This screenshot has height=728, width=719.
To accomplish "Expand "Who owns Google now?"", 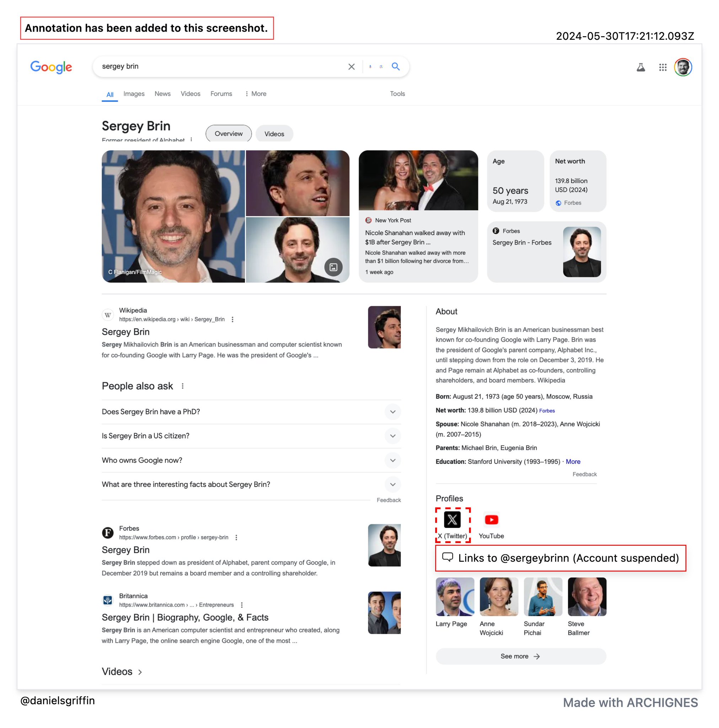I will pyautogui.click(x=251, y=460).
